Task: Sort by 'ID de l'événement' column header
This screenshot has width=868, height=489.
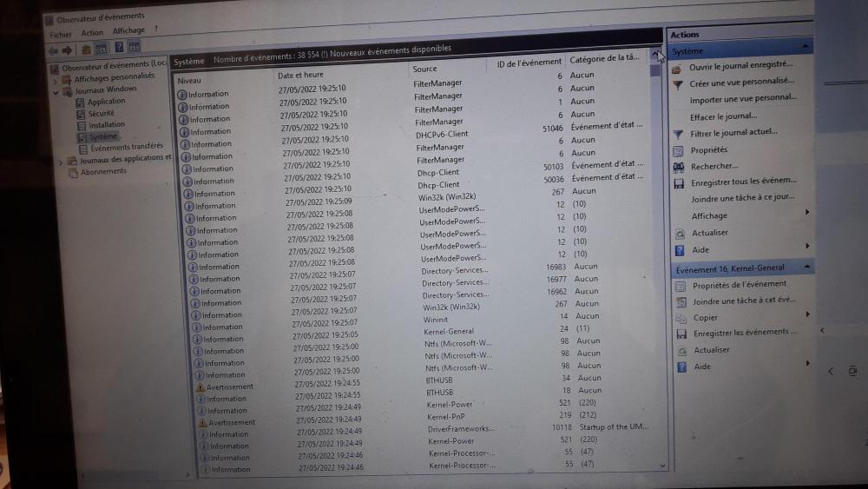Action: pyautogui.click(x=529, y=63)
